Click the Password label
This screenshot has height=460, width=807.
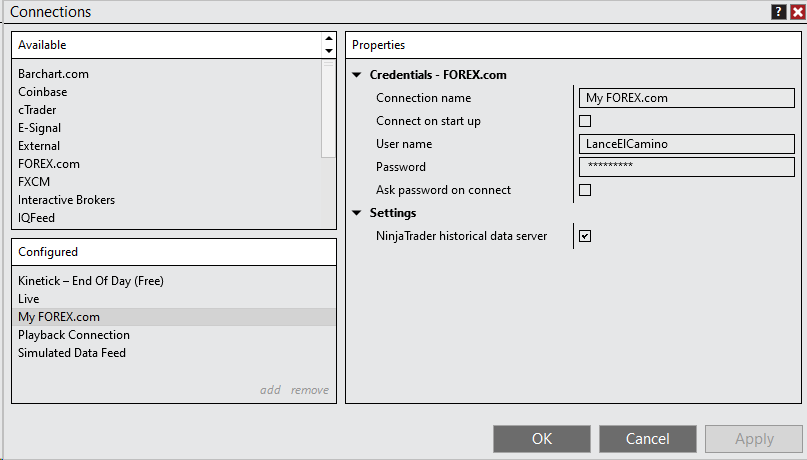pyautogui.click(x=401, y=167)
